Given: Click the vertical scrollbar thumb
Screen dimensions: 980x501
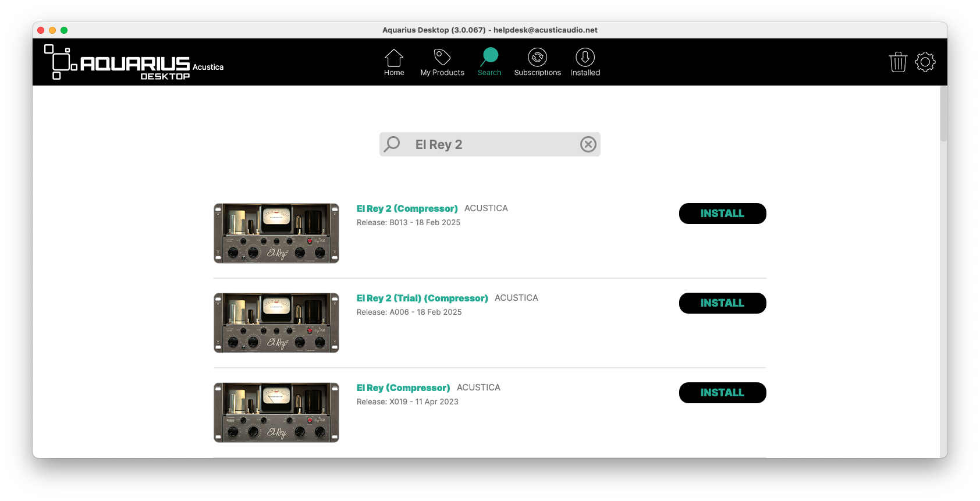Looking at the screenshot, I should point(943,114).
